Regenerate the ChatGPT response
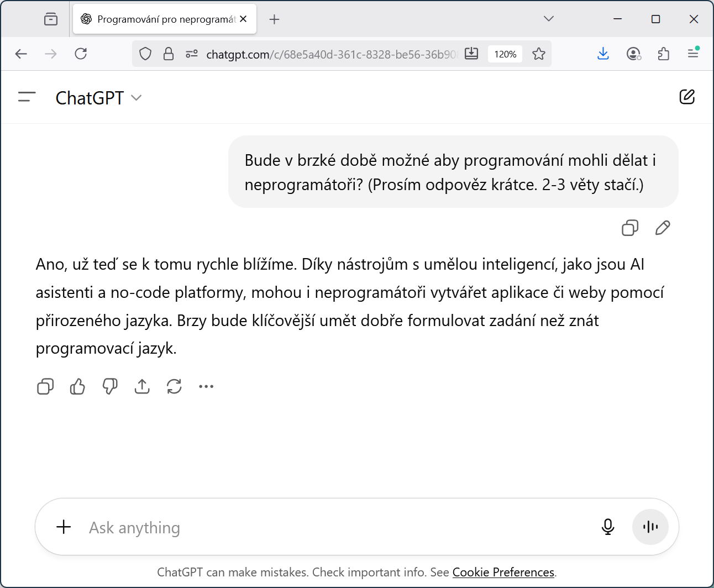 [174, 386]
